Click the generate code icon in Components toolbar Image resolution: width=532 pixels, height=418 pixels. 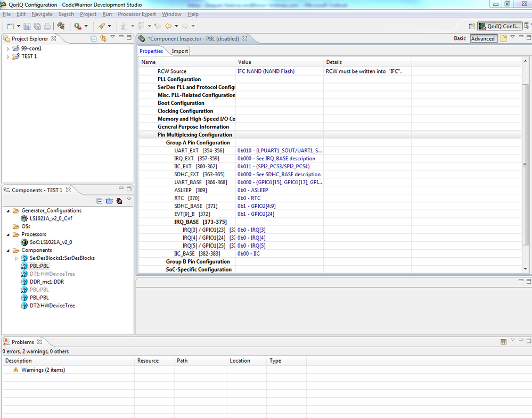click(119, 201)
